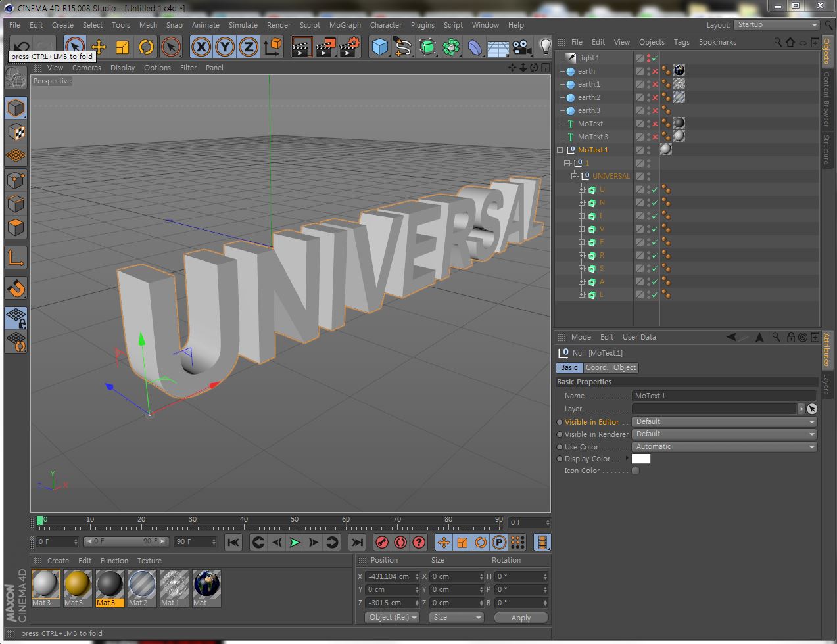
Task: Open the Layout Startup dropdown
Action: [777, 25]
